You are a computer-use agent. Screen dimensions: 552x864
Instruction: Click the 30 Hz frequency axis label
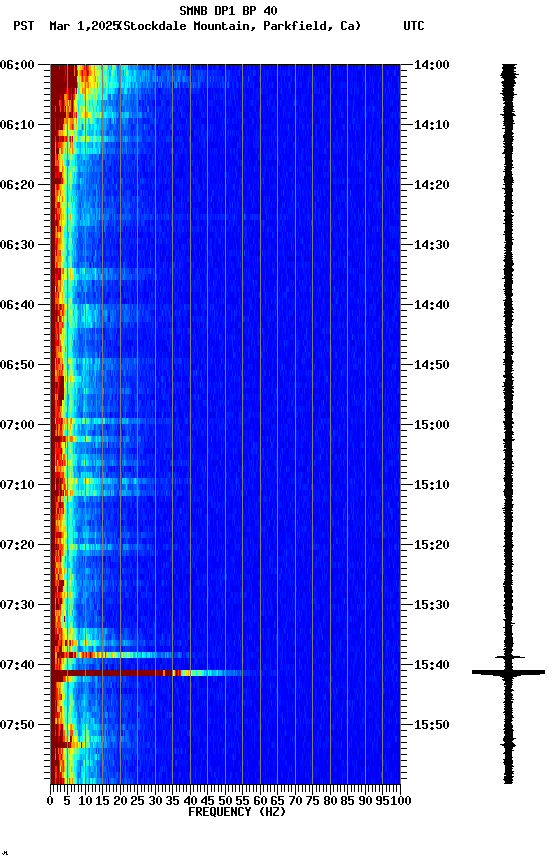[155, 801]
